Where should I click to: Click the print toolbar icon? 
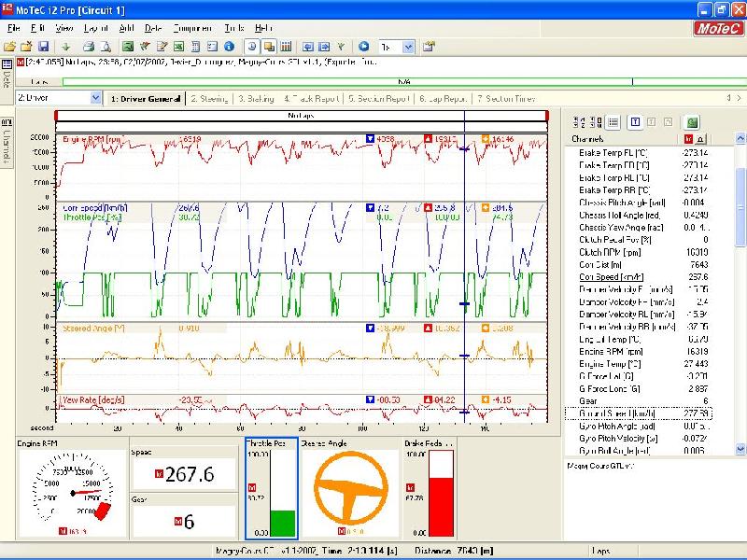[89, 46]
